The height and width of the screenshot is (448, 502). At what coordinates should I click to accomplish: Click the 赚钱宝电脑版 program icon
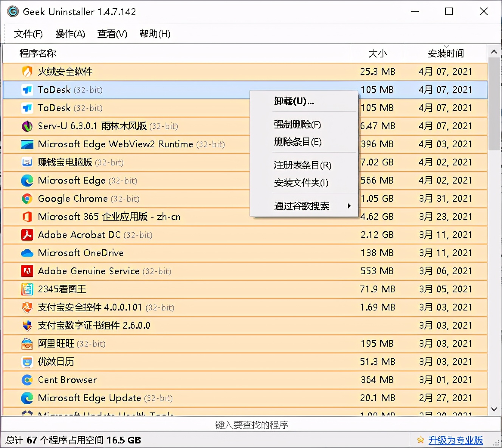point(27,162)
